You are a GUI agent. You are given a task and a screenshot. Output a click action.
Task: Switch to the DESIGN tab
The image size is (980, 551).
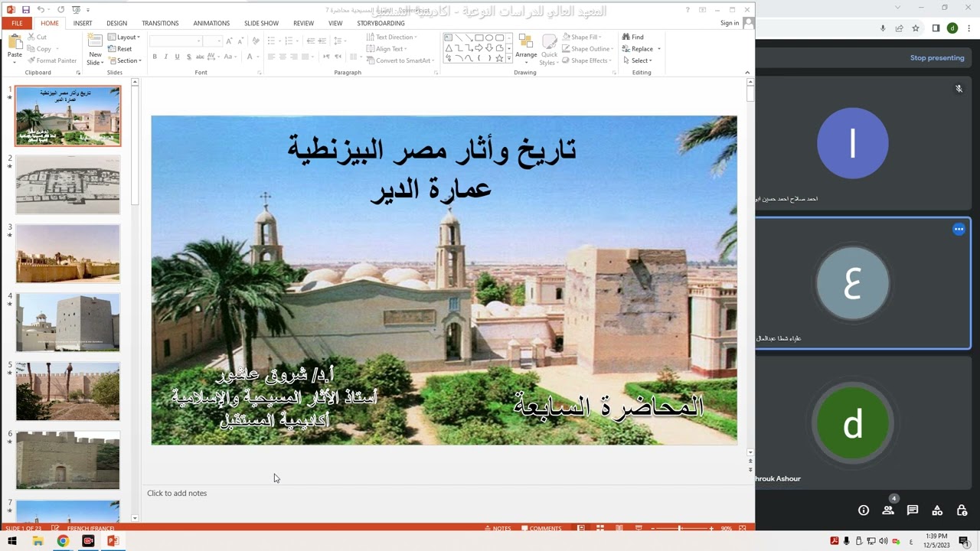117,23
